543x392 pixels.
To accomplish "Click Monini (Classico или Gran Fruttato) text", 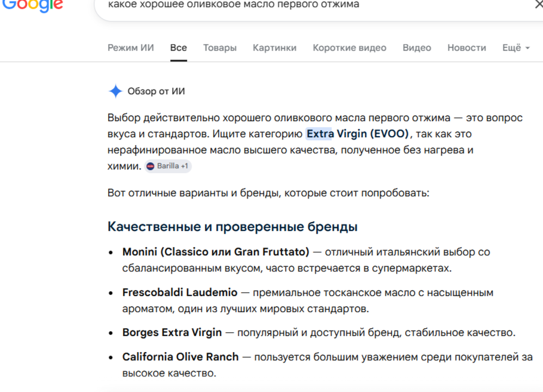I will coord(216,252).
